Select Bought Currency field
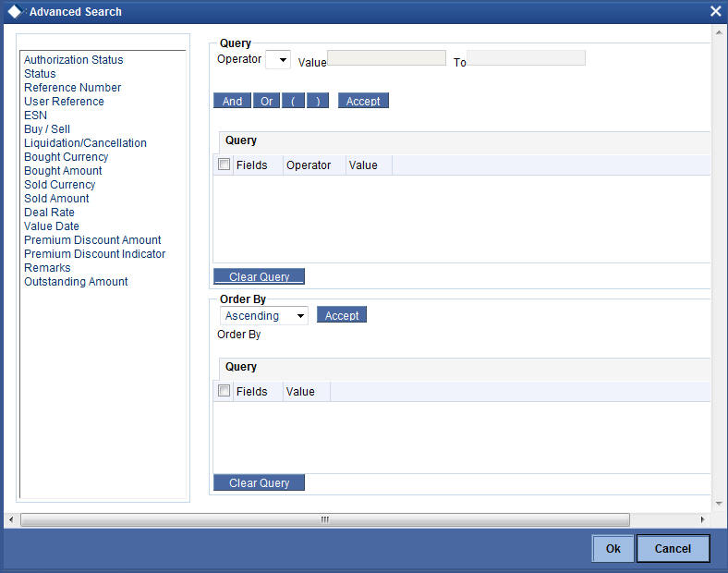Screen dimensions: 728x573 (66, 157)
